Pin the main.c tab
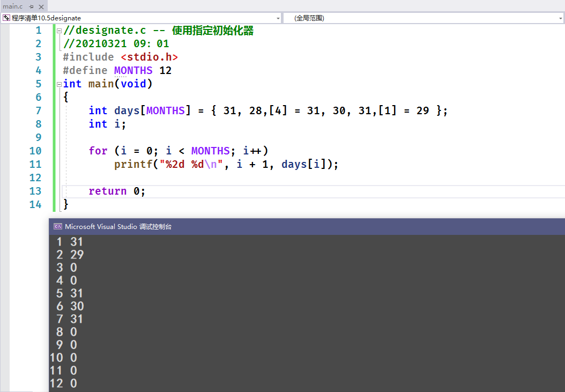This screenshot has width=565, height=392. coord(31,6)
